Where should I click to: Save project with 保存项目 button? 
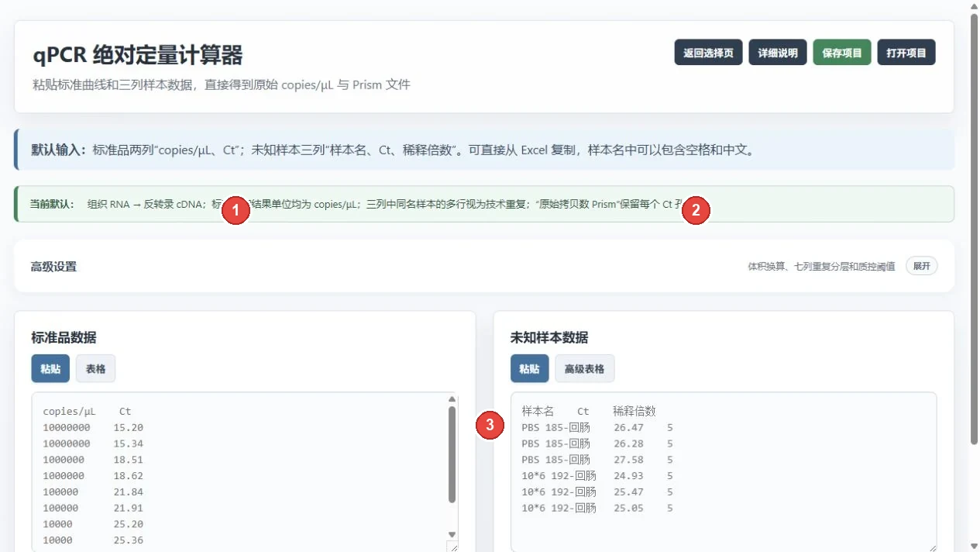[842, 53]
